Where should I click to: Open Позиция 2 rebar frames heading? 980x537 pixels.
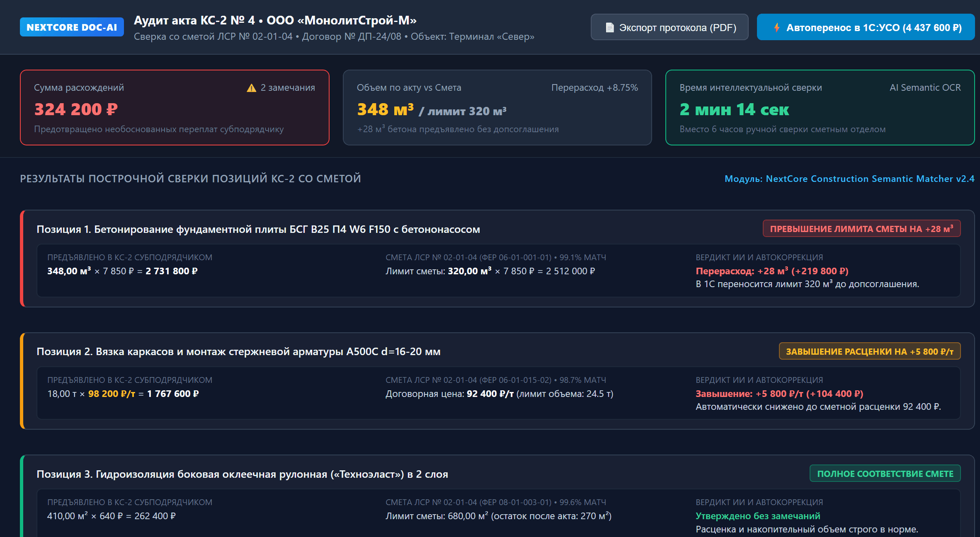pyautogui.click(x=238, y=351)
